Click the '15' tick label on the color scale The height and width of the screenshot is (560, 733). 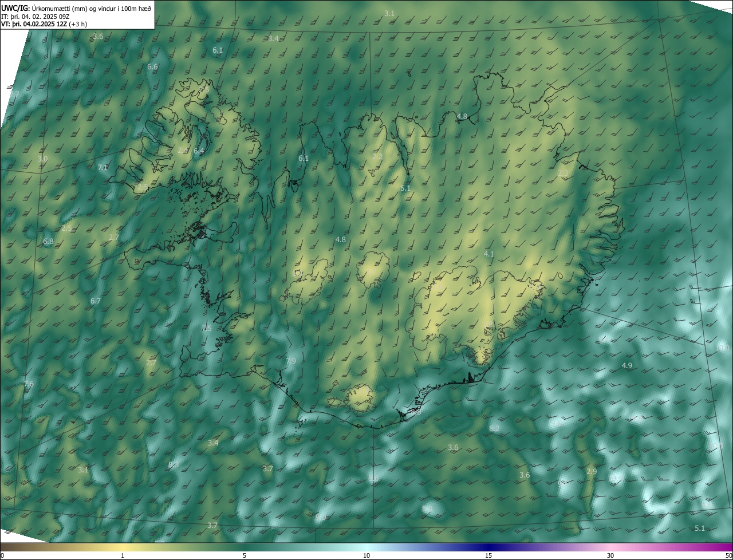[x=488, y=555]
